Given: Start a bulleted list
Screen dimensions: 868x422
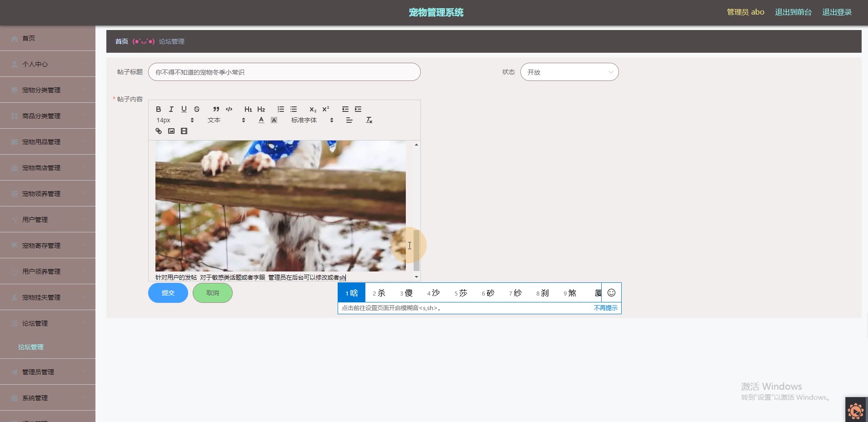Looking at the screenshot, I should coord(293,109).
